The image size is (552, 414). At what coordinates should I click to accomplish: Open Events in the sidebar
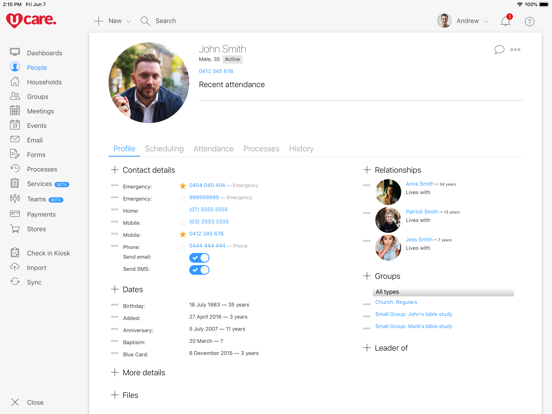(x=36, y=126)
